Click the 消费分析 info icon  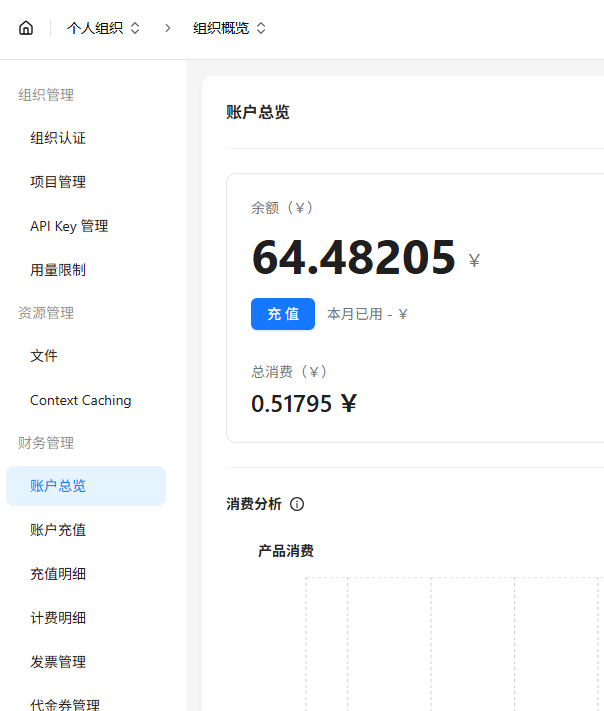click(297, 504)
